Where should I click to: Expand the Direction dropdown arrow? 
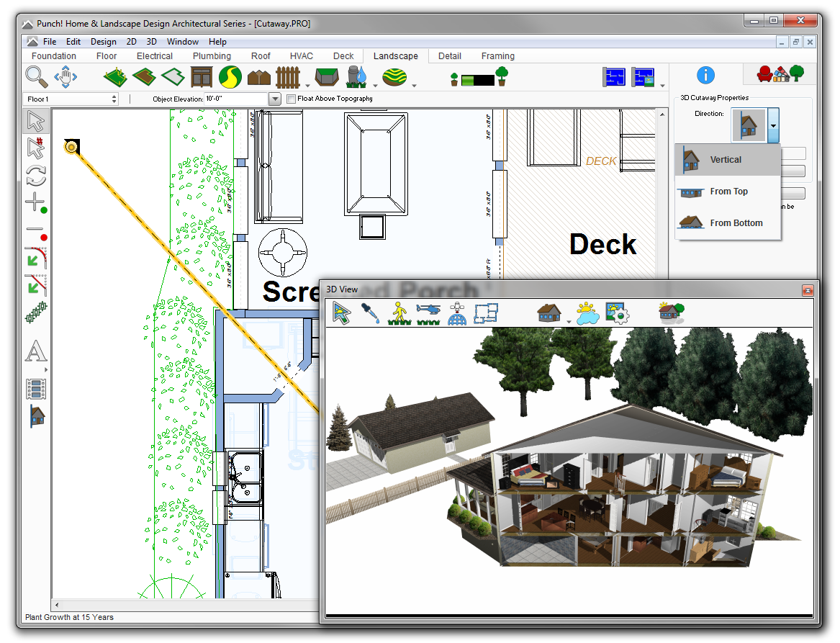tap(773, 126)
